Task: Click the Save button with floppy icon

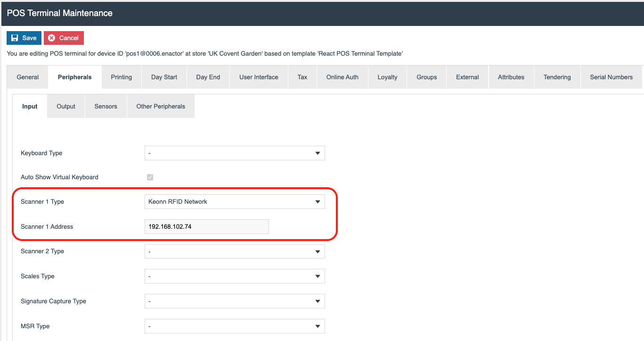Action: (24, 38)
